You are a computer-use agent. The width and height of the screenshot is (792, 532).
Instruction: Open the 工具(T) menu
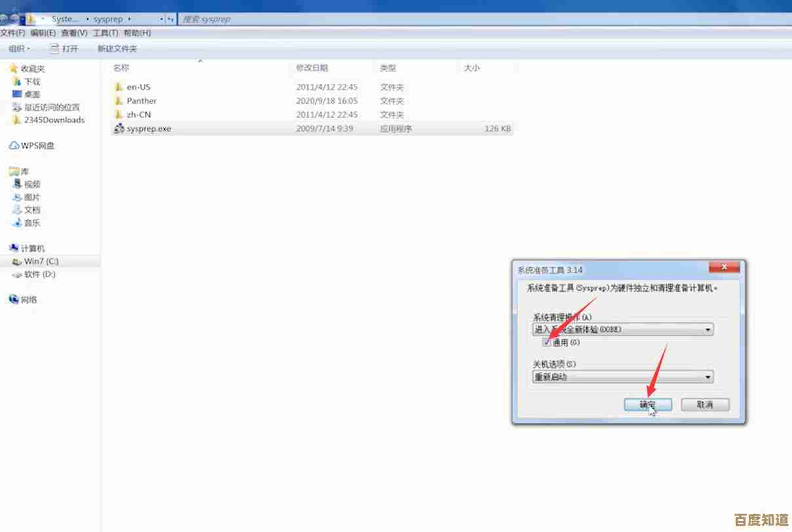(x=105, y=33)
